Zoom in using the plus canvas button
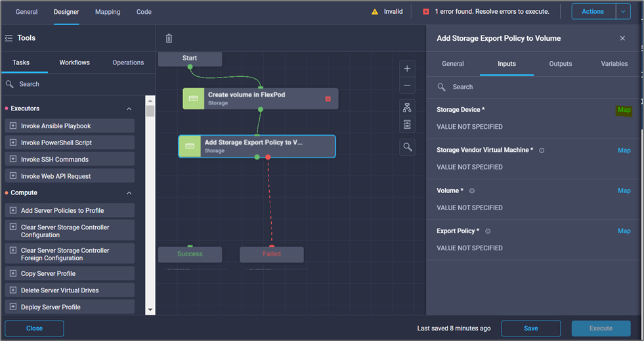 (407, 69)
